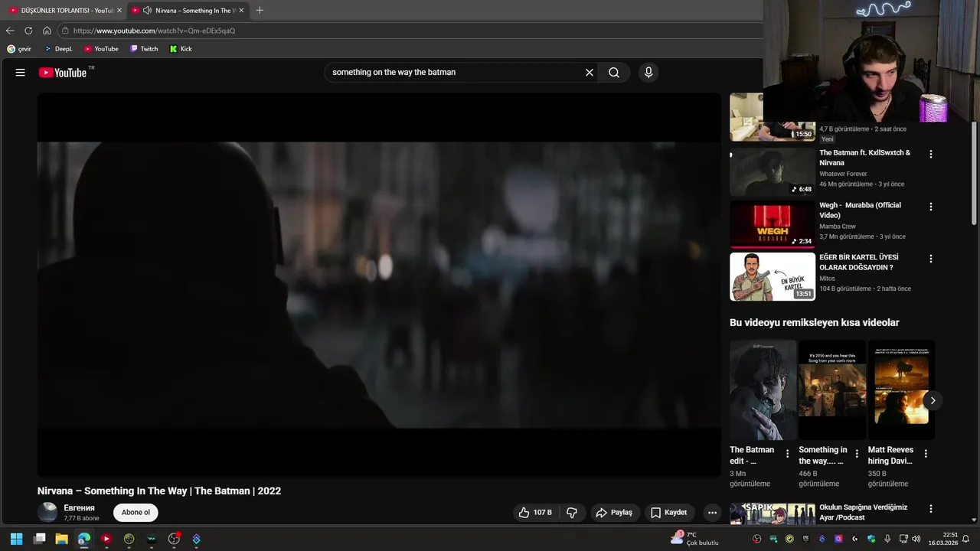Viewport: 980px width, 551px height.
Task: Save the video with Kaydet
Action: pyautogui.click(x=668, y=512)
